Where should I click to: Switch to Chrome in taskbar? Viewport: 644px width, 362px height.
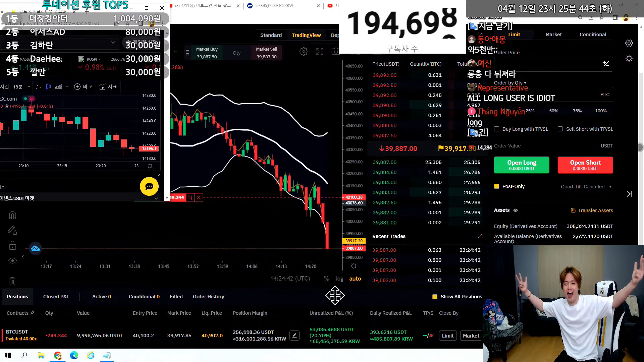(58, 355)
